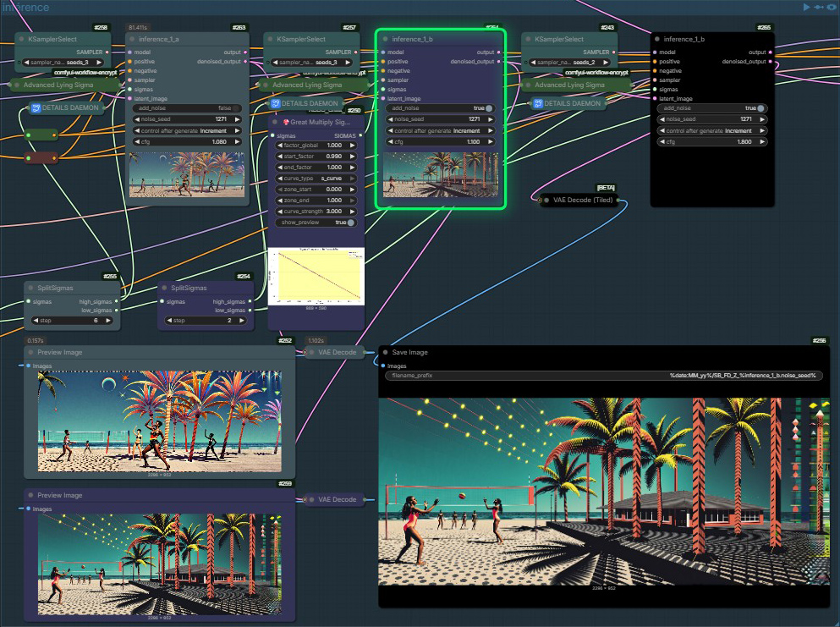Click the VAE Decode (Tiled) node
Viewport: 840px width, 627px height.
coord(584,201)
